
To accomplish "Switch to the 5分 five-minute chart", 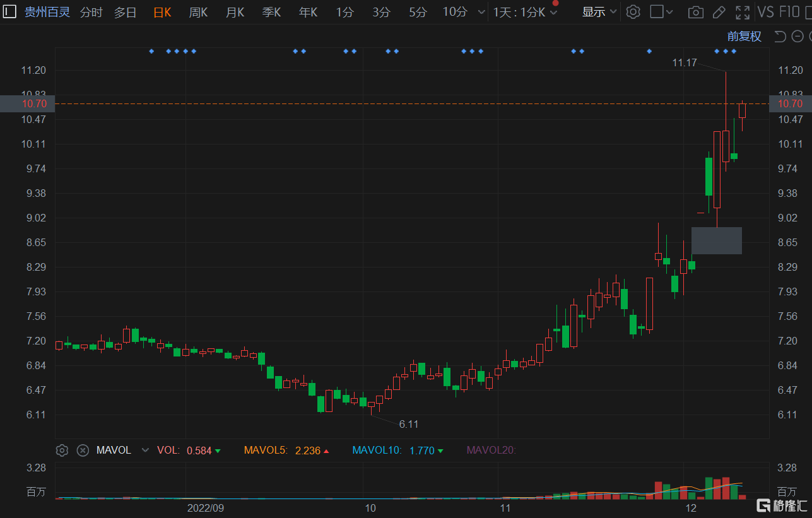I will click(418, 12).
